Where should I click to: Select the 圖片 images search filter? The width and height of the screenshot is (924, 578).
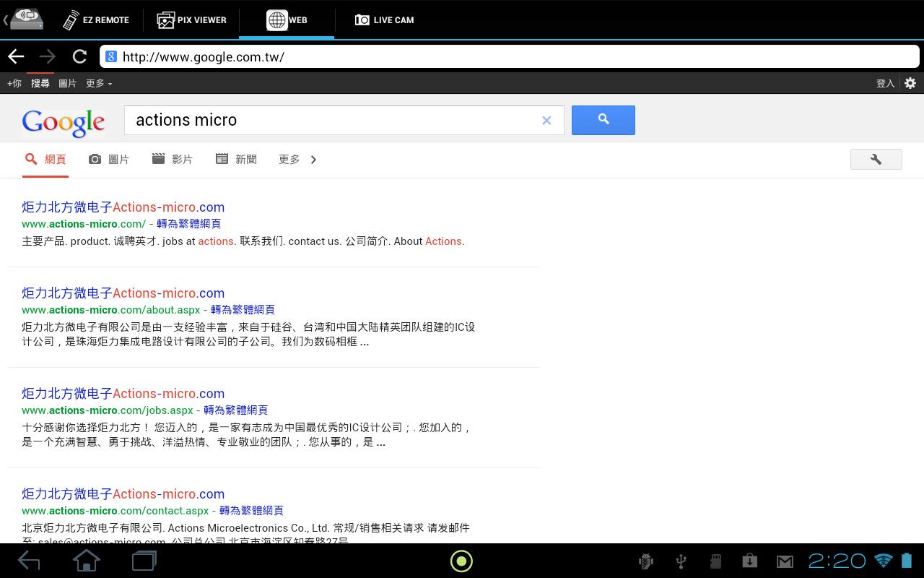[109, 160]
